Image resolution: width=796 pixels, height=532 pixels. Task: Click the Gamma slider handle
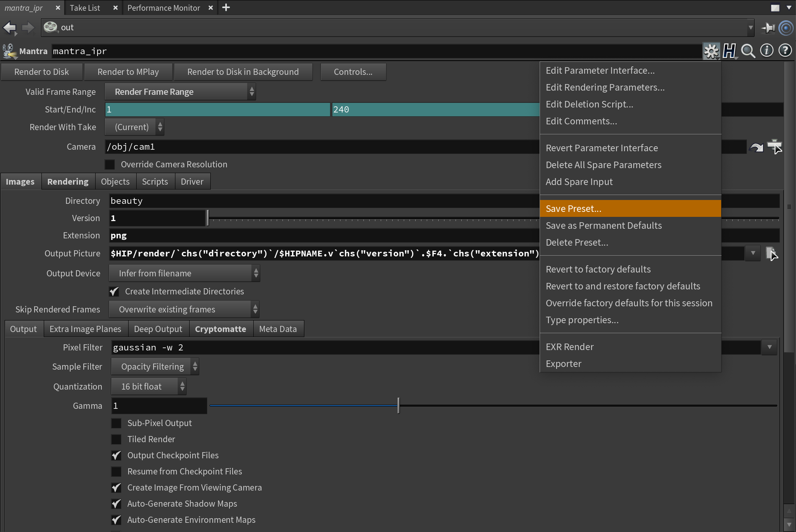pos(398,406)
